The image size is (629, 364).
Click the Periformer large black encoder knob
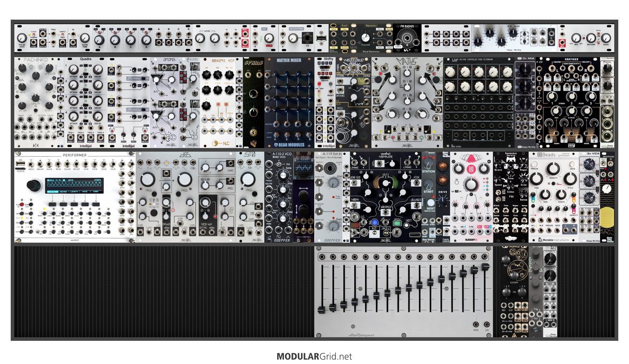coord(34,185)
